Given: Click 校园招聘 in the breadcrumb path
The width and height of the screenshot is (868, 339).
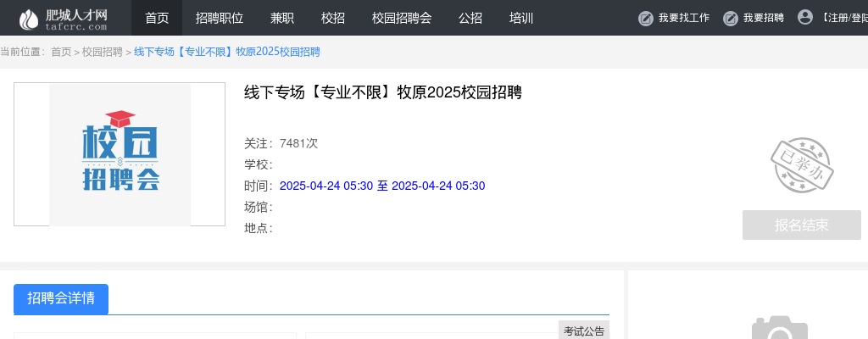Looking at the screenshot, I should [102, 53].
